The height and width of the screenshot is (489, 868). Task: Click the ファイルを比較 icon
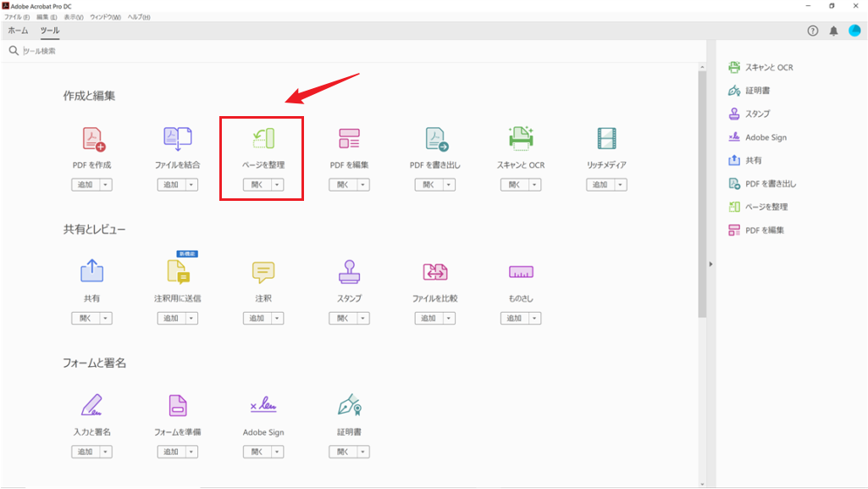[435, 272]
